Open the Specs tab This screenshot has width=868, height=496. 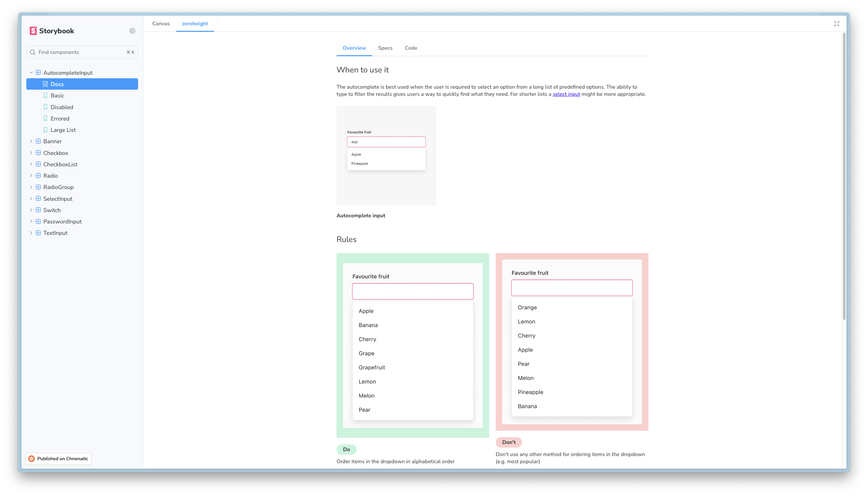[x=385, y=48]
